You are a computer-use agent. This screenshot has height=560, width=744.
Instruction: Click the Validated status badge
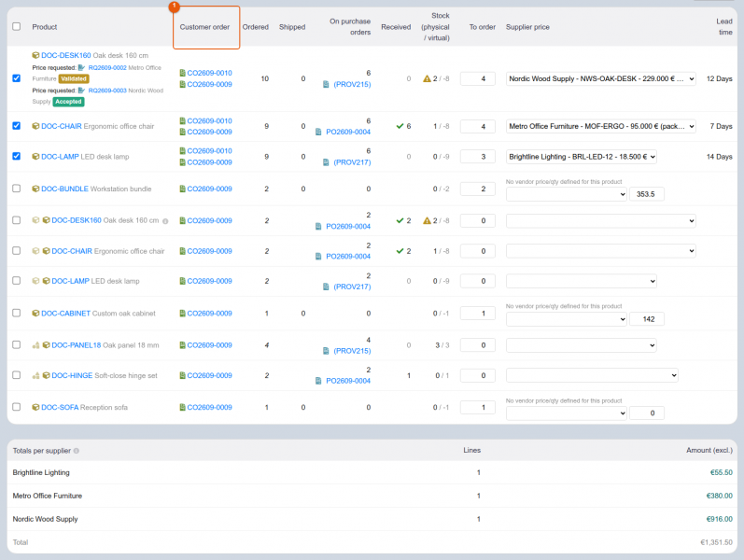coord(74,78)
